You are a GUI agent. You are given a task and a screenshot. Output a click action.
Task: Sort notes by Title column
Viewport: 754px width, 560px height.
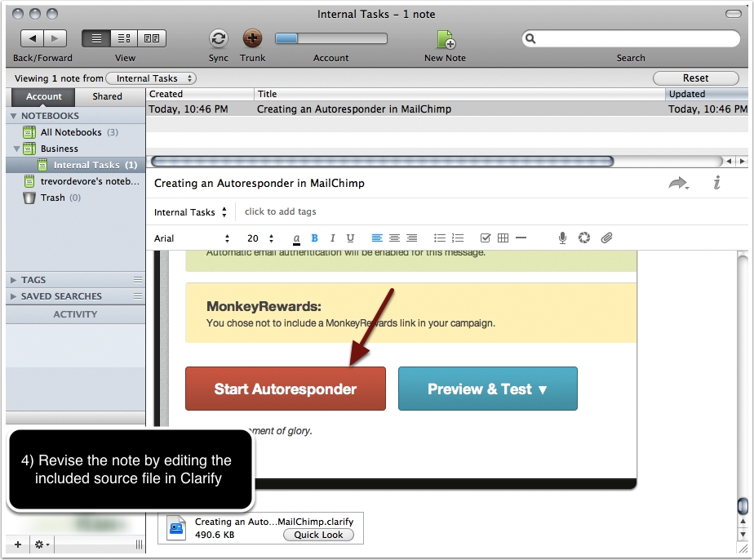459,95
